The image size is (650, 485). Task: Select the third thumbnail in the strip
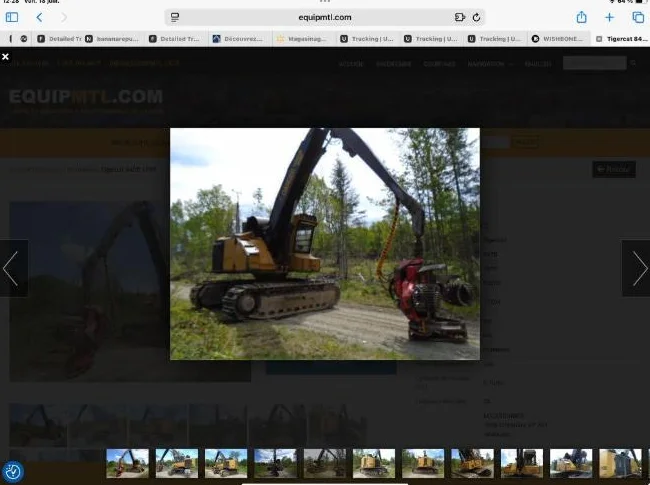226,463
